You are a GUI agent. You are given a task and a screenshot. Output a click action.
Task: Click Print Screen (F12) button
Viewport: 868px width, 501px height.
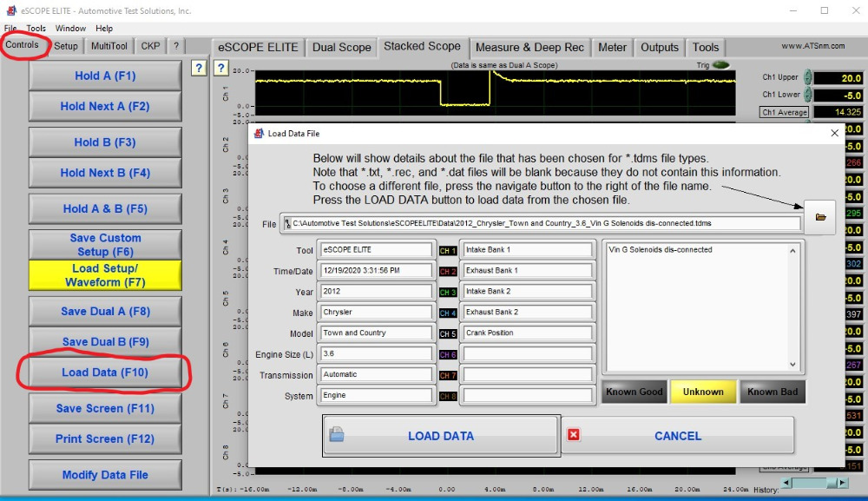(x=105, y=438)
